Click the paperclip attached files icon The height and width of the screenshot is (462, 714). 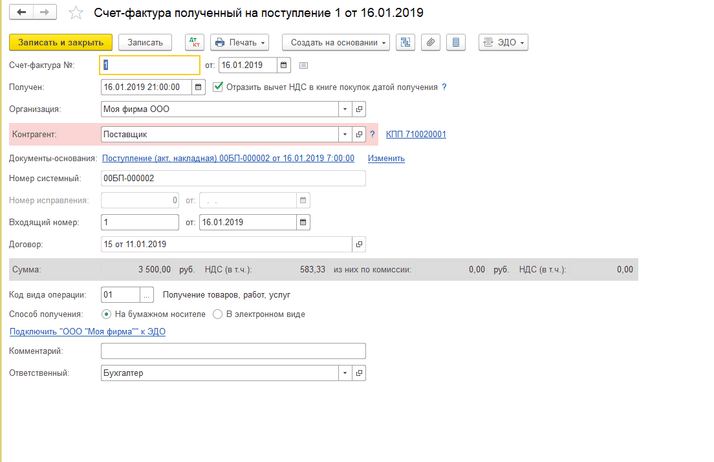tap(430, 43)
